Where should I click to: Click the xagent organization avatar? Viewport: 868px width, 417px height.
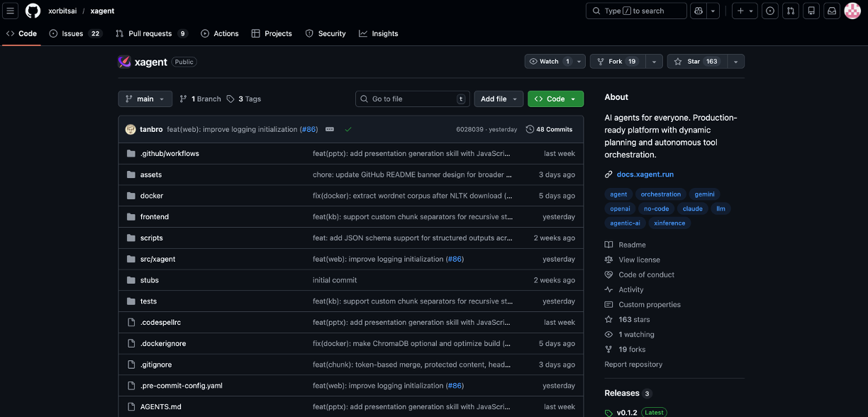pyautogui.click(x=124, y=62)
